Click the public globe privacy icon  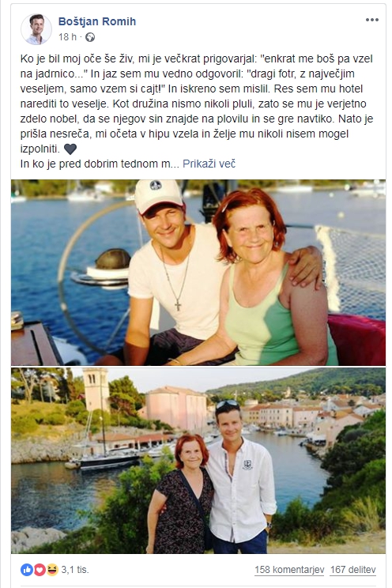[90, 37]
